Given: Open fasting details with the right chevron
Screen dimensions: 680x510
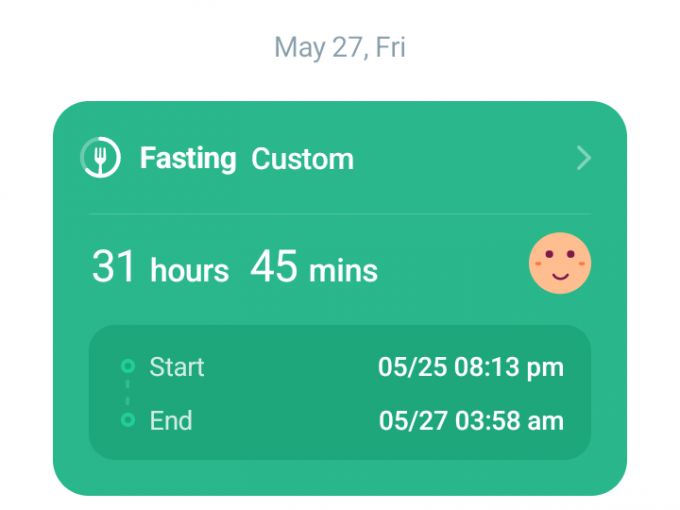Looking at the screenshot, I should click(x=584, y=158).
